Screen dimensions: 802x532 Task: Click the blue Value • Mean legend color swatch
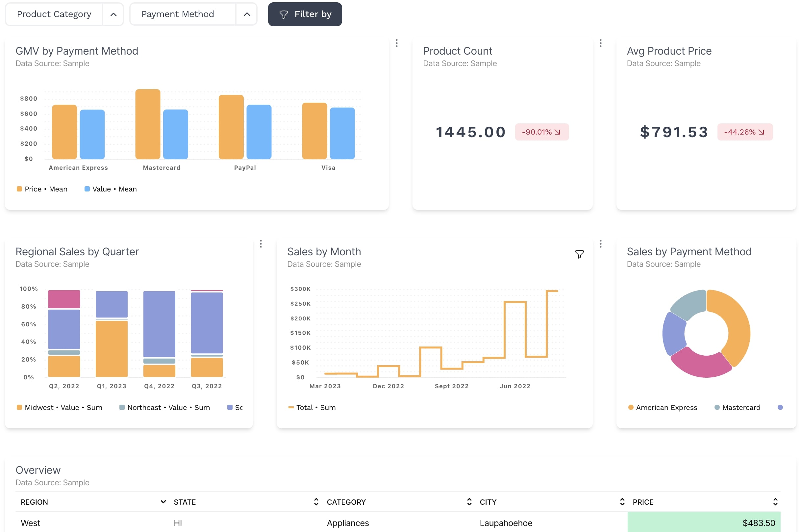87,189
